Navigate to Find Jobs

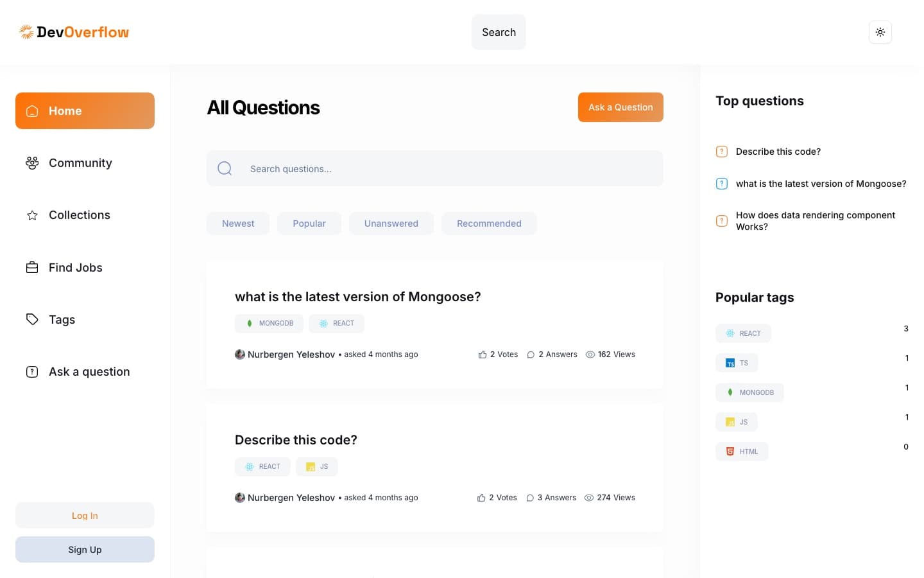pos(85,267)
